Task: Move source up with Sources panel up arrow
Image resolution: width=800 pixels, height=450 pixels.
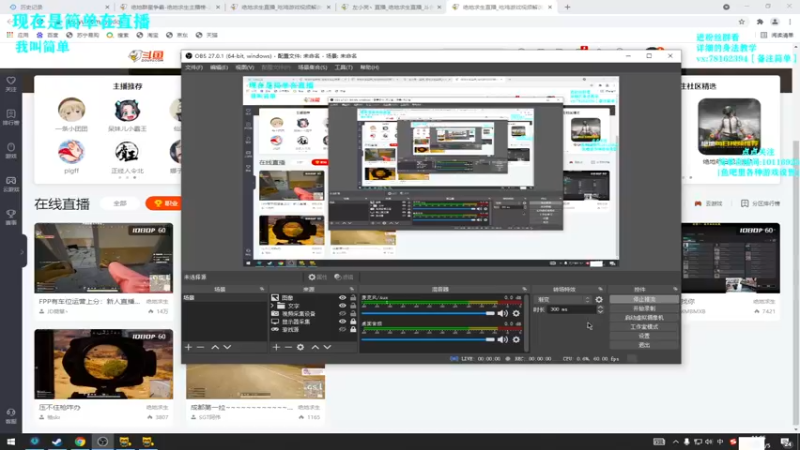Action: tap(315, 347)
